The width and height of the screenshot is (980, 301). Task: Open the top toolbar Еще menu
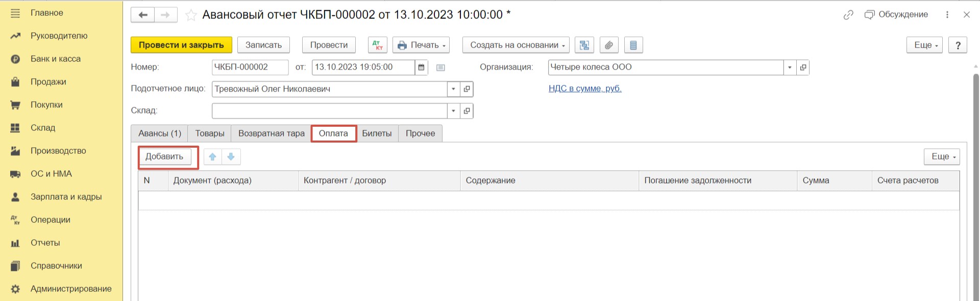point(925,45)
